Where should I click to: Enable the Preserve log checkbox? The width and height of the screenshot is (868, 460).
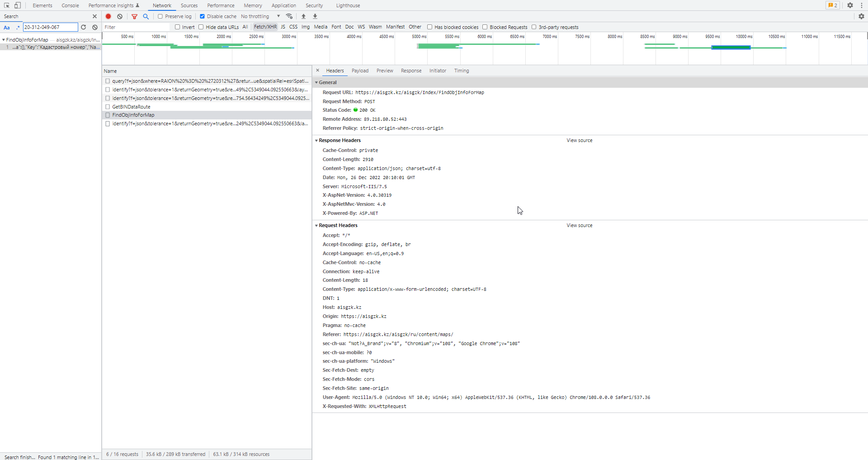pos(160,16)
